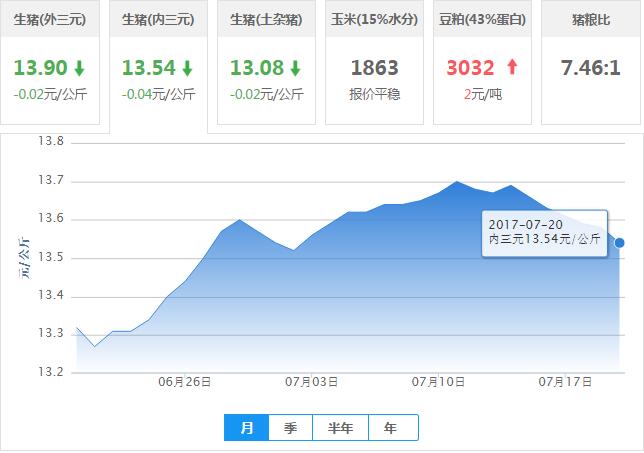Screen dimensions: 644x453
Task: Switch chart range to 半年
Action: (340, 428)
